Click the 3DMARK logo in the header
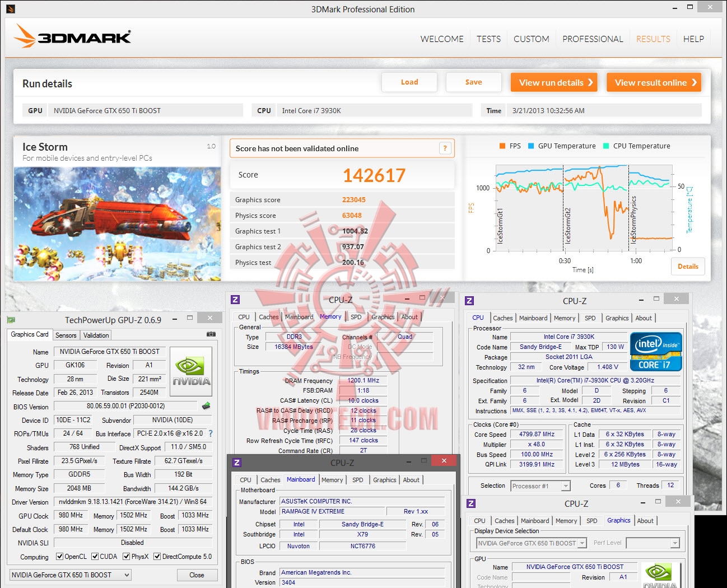Screen dimensions: 727x588 (x=72, y=36)
